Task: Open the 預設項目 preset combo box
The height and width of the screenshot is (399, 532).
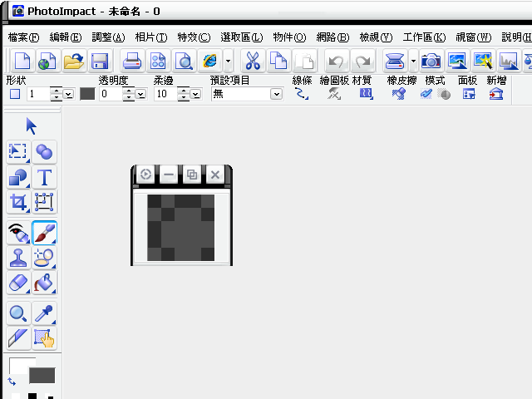Action: click(x=248, y=94)
